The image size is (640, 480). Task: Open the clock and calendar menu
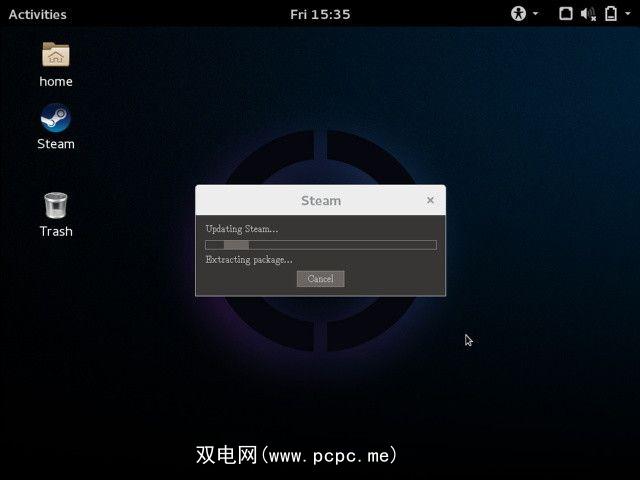tap(320, 15)
